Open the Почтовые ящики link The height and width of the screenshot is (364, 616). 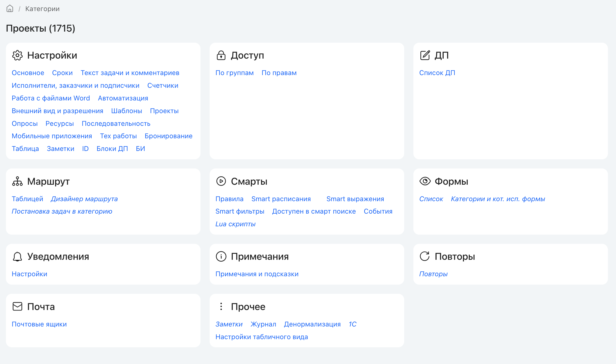(39, 324)
